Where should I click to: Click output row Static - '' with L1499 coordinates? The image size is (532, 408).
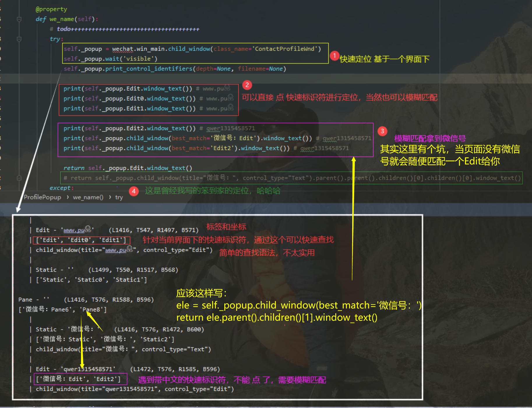pos(107,270)
